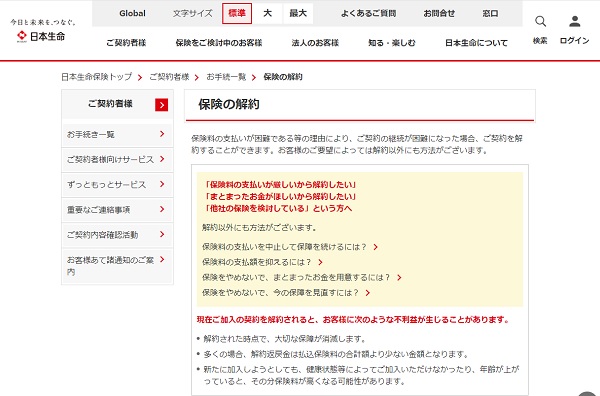Open link 保険をやめないで、まとまったお金を用意するには？

(296, 278)
